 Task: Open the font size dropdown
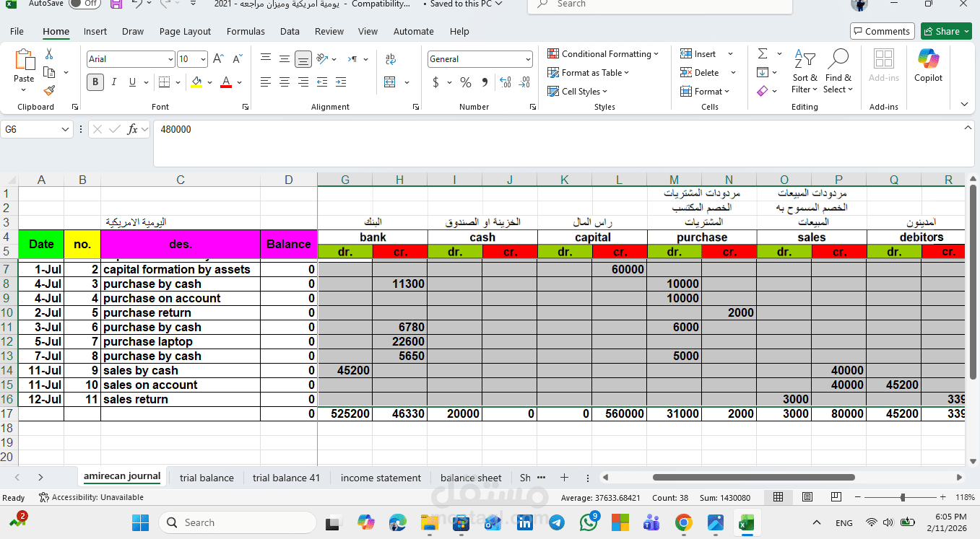point(203,59)
